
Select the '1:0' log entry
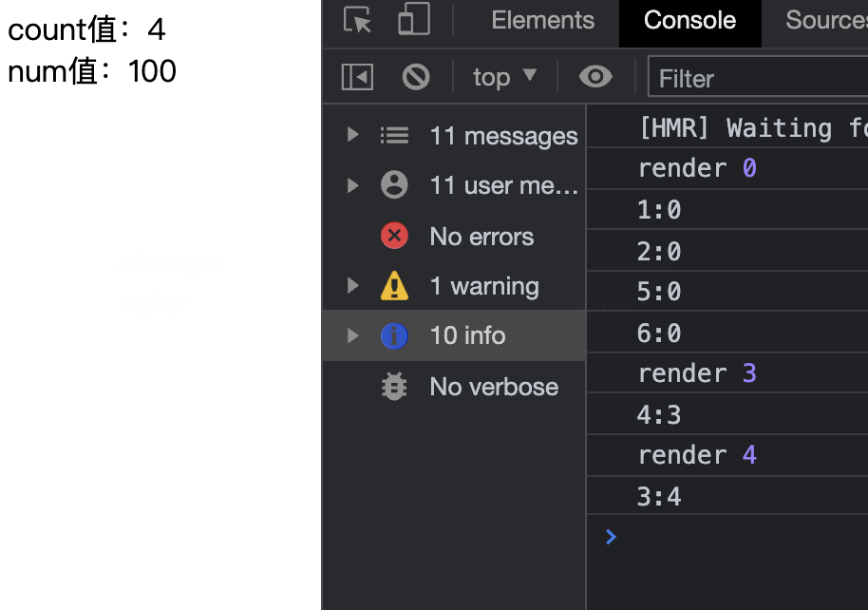727,209
